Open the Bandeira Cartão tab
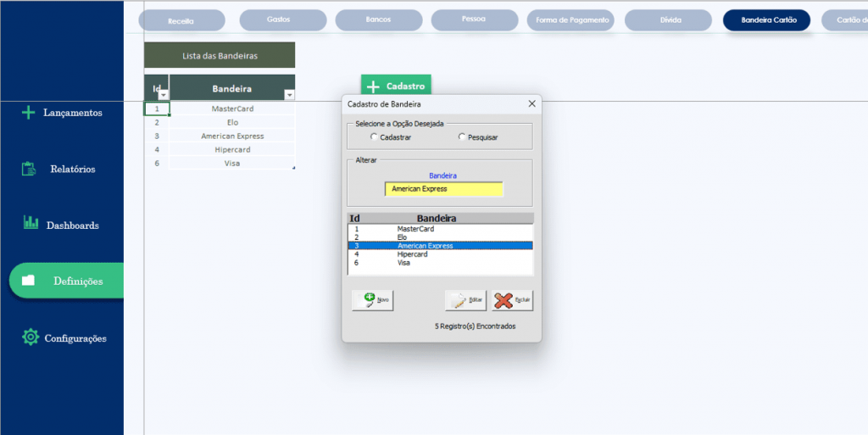Viewport: 868px width, 435px height. coord(766,20)
